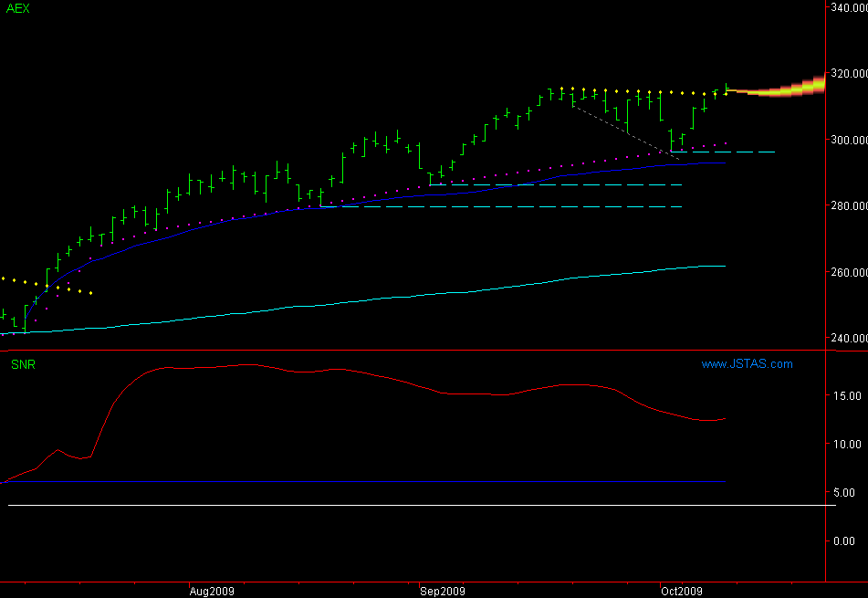Click the Aug2009 date label

(212, 590)
